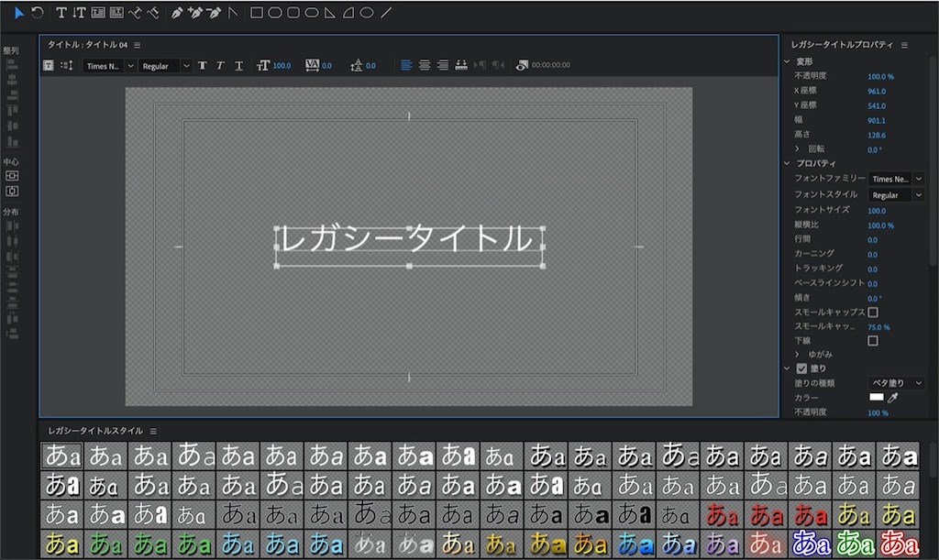Screen dimensions: 939x560
Task: Collapse the 変形 section
Action: [788, 61]
